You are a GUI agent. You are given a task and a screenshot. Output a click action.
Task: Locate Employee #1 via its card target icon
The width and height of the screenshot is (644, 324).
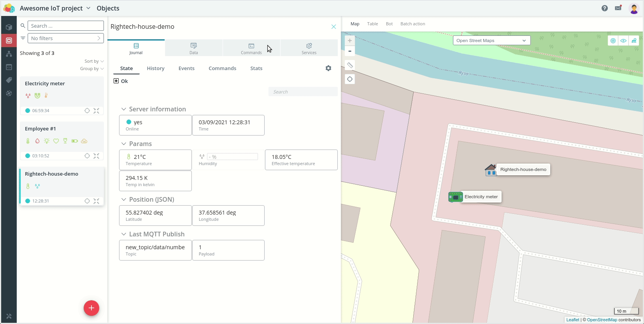(87, 156)
